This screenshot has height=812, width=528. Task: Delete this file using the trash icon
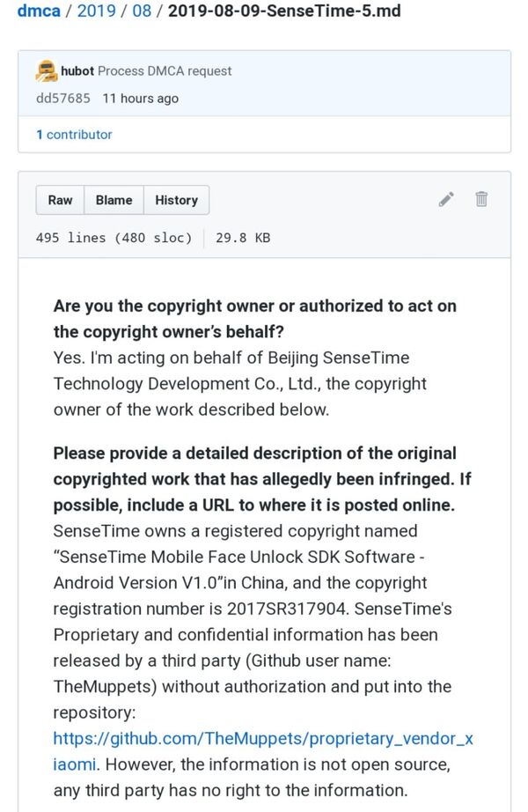481,199
